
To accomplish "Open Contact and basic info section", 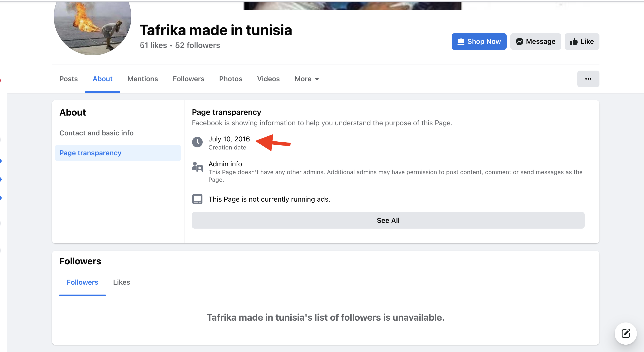I will click(x=96, y=133).
